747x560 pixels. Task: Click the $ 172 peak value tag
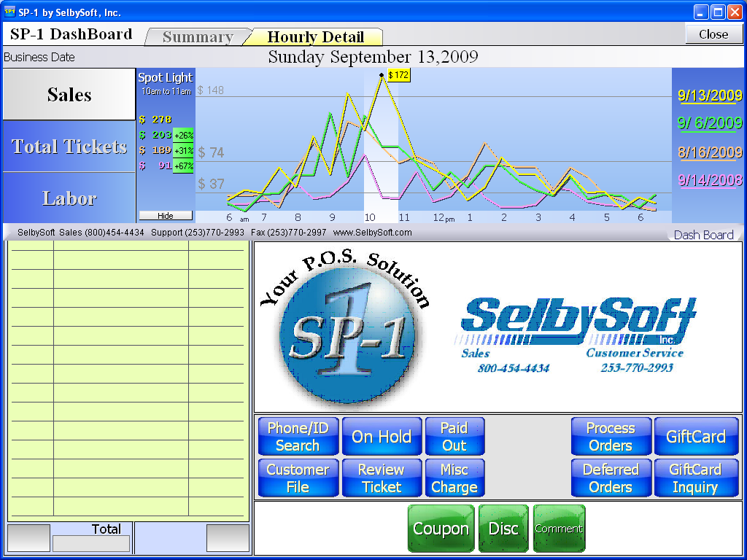(398, 75)
